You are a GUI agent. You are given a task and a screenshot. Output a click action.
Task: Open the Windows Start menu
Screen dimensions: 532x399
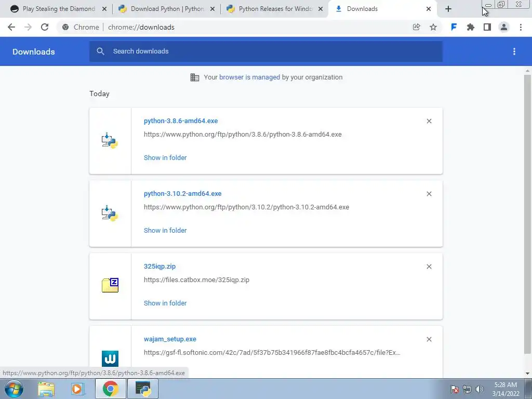pyautogui.click(x=14, y=389)
